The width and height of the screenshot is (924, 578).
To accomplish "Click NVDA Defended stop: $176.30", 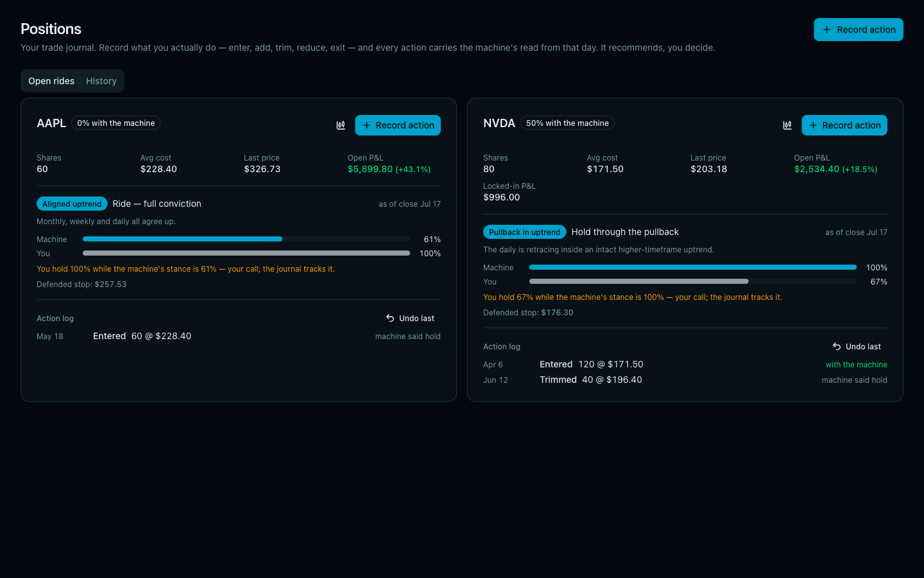I will (528, 313).
